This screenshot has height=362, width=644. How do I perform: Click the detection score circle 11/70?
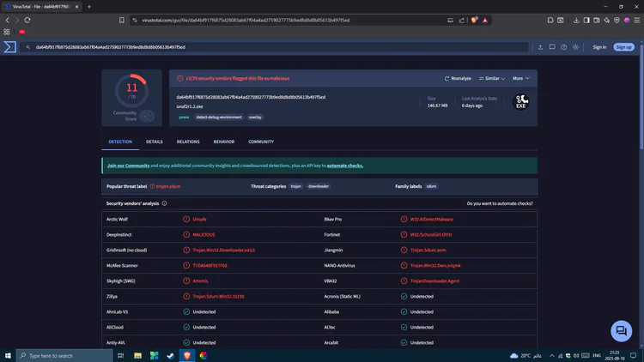pyautogui.click(x=132, y=91)
